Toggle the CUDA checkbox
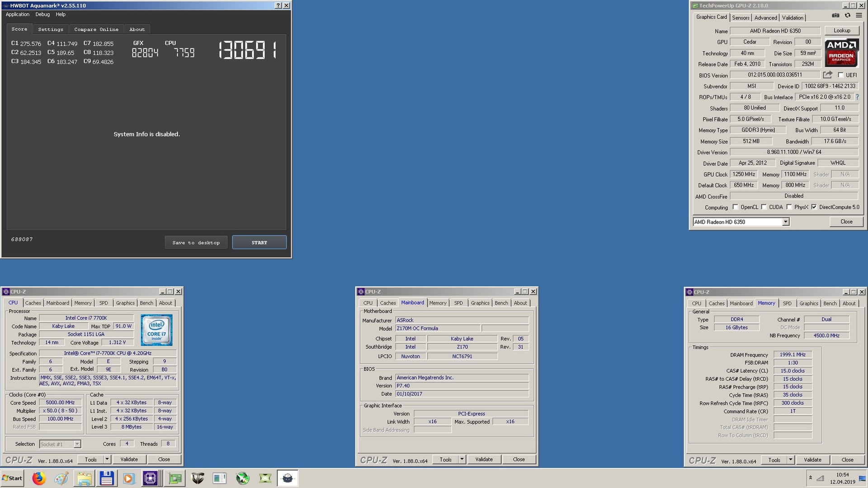868x488 pixels. pos(764,207)
